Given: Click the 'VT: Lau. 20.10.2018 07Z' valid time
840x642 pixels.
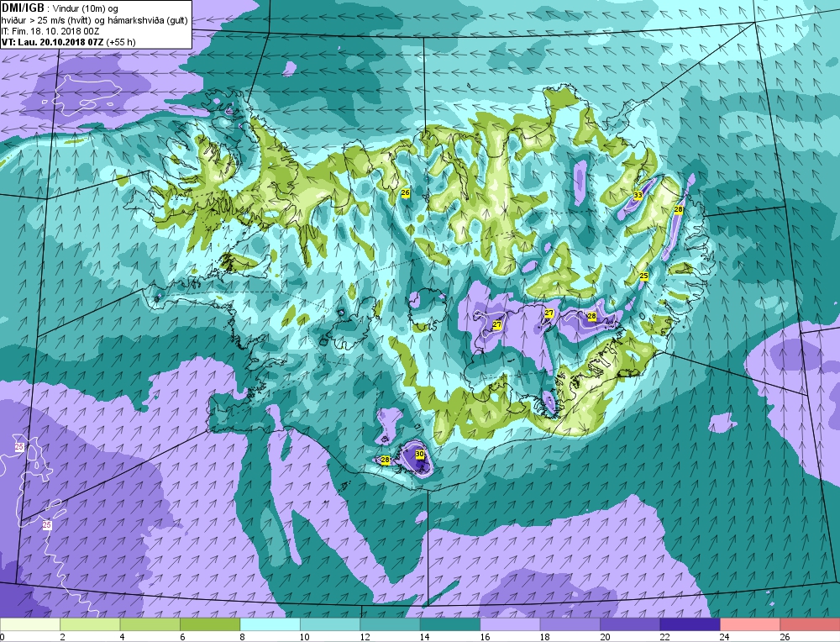Looking at the screenshot, I should click(53, 42).
